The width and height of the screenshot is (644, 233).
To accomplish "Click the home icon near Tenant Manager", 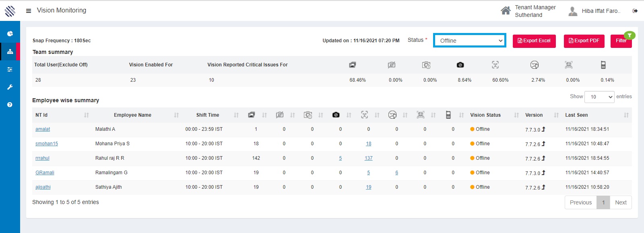I will 506,11.
